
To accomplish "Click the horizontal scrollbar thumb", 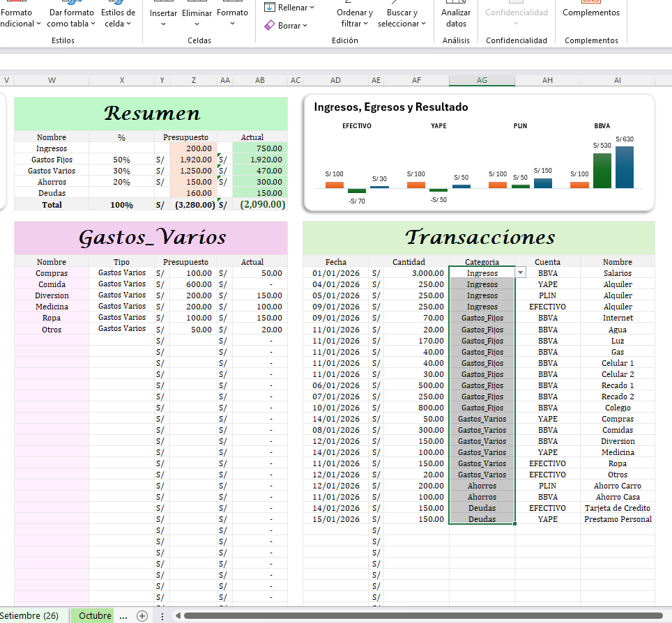I will 423,616.
